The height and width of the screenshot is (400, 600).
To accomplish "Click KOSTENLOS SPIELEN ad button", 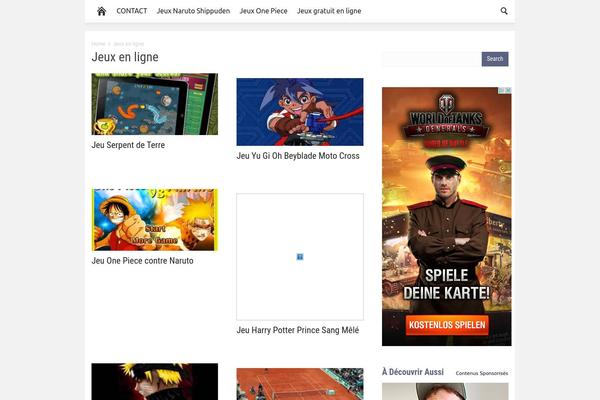I will click(447, 325).
